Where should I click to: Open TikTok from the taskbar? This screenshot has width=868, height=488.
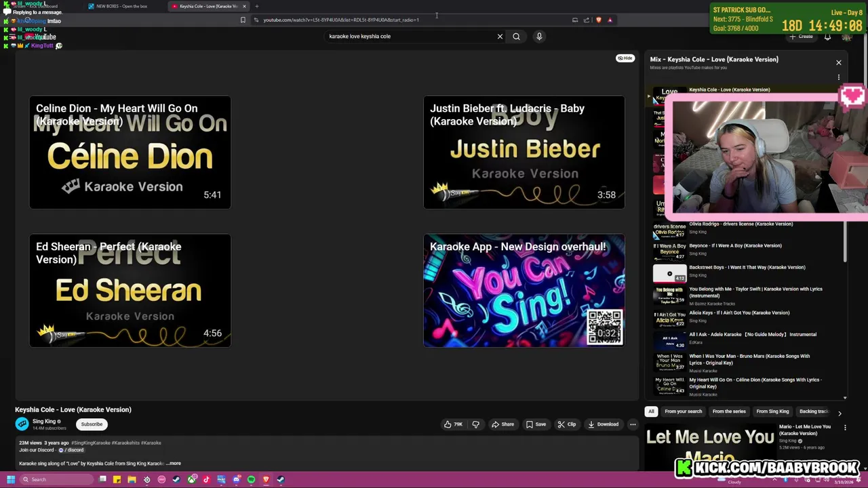click(x=206, y=480)
